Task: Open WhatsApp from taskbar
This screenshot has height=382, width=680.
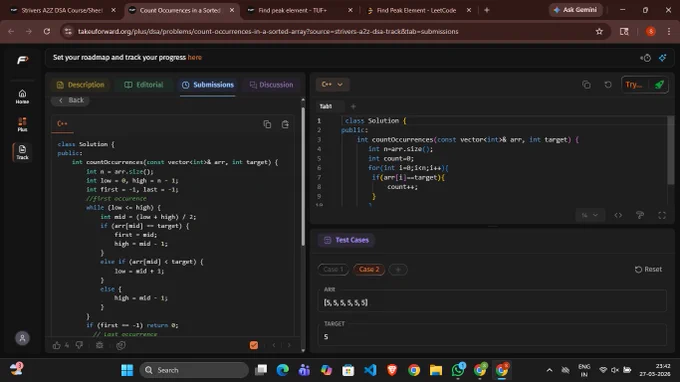Action: pyautogui.click(x=458, y=370)
